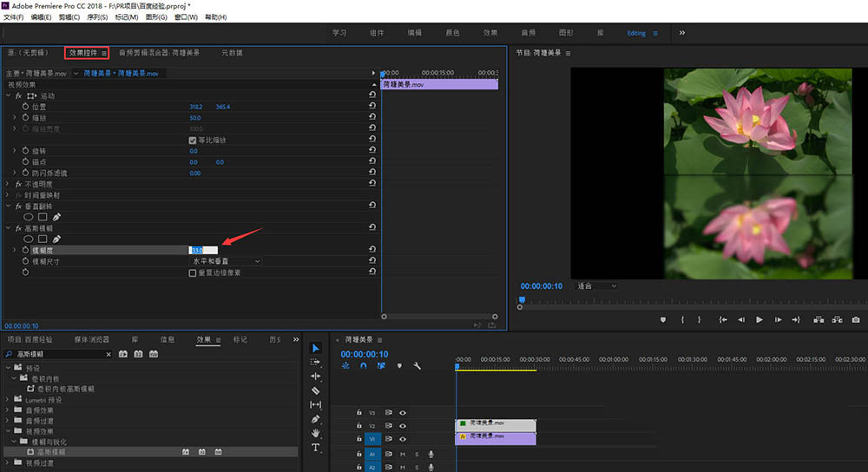This screenshot has height=472, width=868.
Task: Collapse the 视频效果 folder
Action: 8,431
